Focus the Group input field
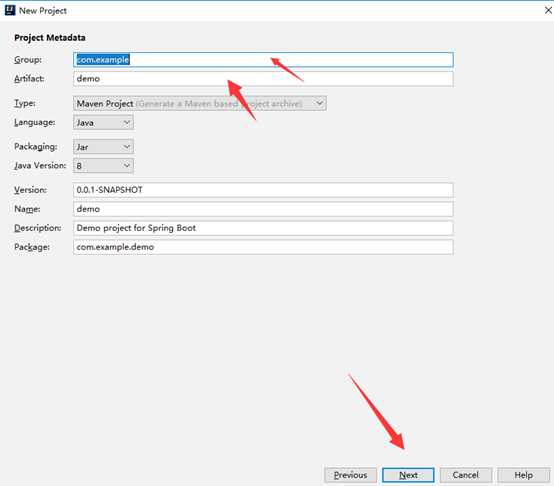The width and height of the screenshot is (554, 486). (263, 60)
